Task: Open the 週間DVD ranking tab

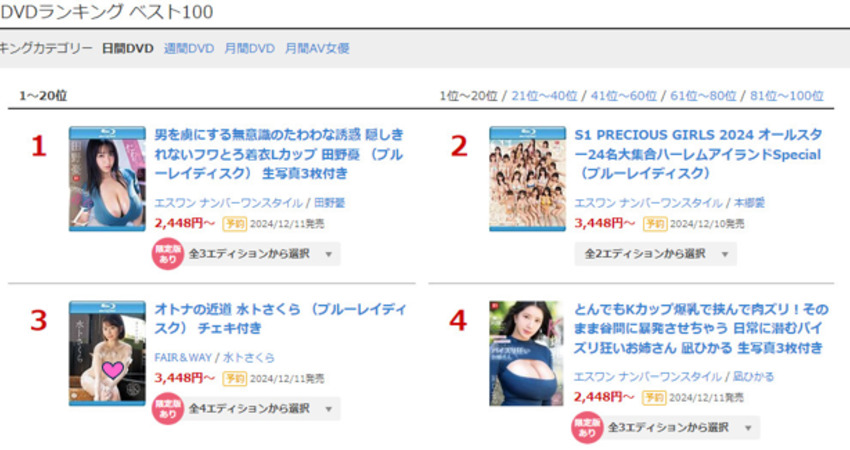Action: (x=189, y=48)
